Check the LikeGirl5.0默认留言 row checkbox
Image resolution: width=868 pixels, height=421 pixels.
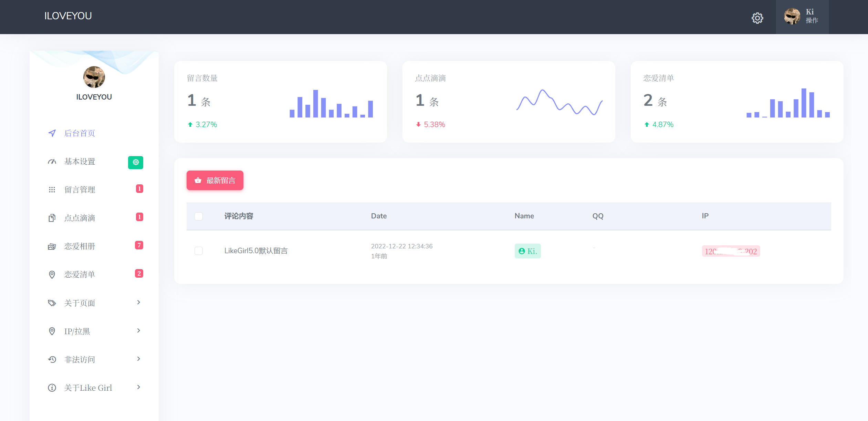click(x=199, y=251)
